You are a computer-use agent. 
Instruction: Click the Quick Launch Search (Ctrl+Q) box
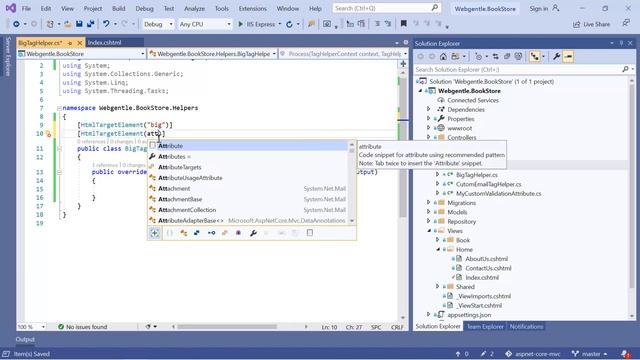click(386, 8)
